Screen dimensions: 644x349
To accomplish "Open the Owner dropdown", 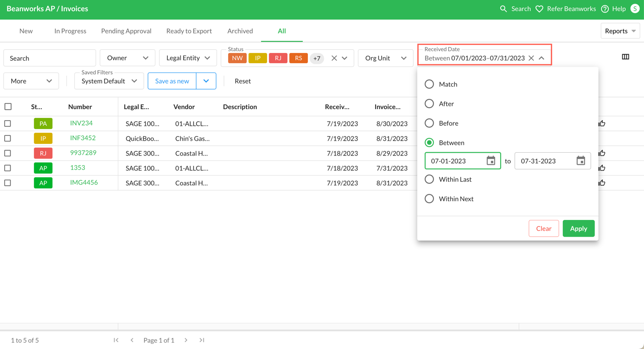I will pos(128,58).
